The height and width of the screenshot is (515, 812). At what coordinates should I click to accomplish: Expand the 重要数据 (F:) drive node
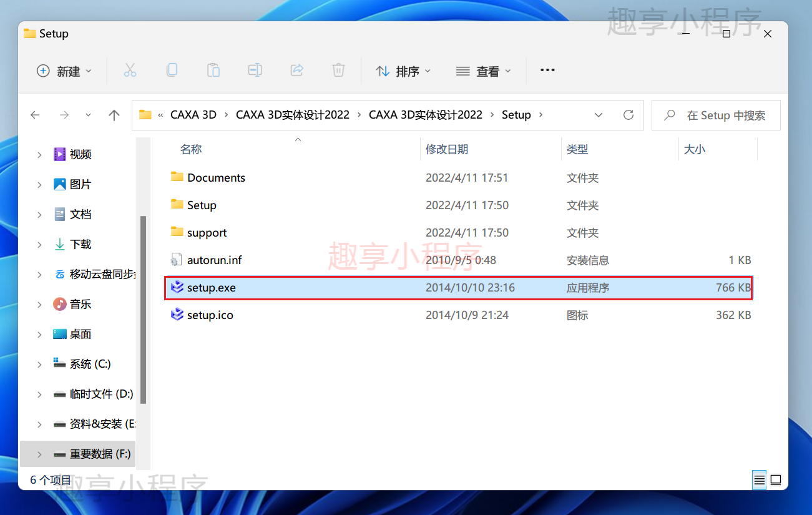pyautogui.click(x=39, y=454)
